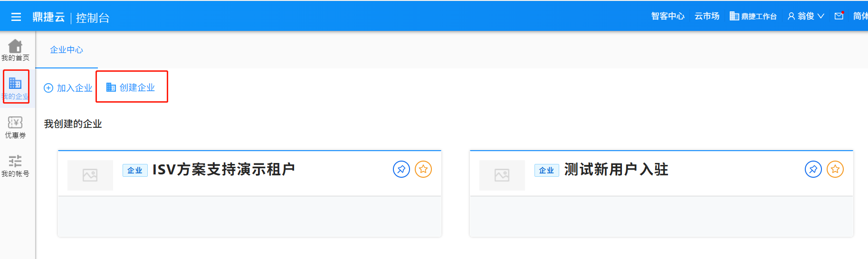Expand the 翁俊 user dropdown
Screen dimensions: 868x259
point(806,16)
